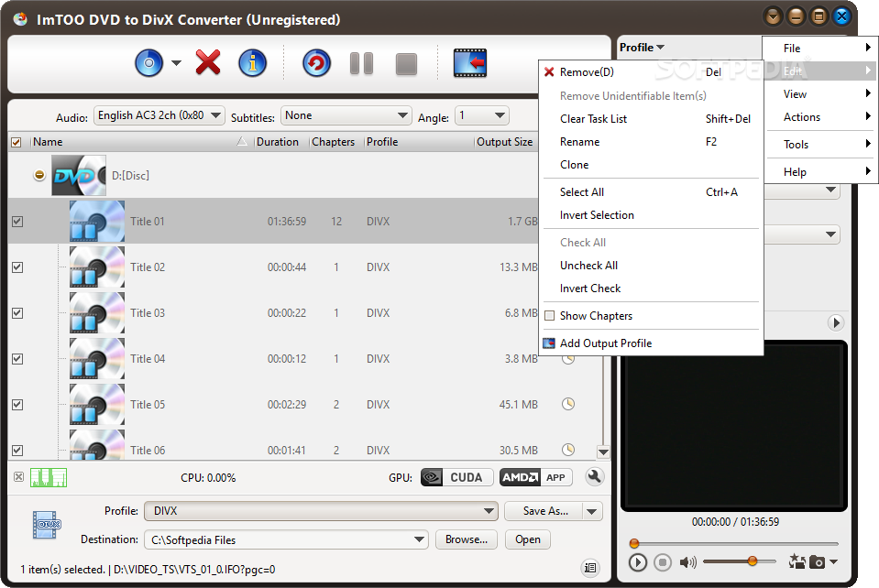Click the red circular convert icon

(x=317, y=62)
